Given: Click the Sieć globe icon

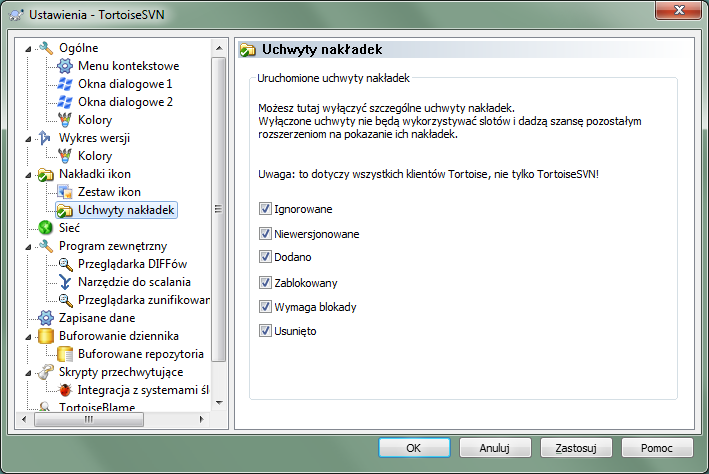Looking at the screenshot, I should pos(46,228).
